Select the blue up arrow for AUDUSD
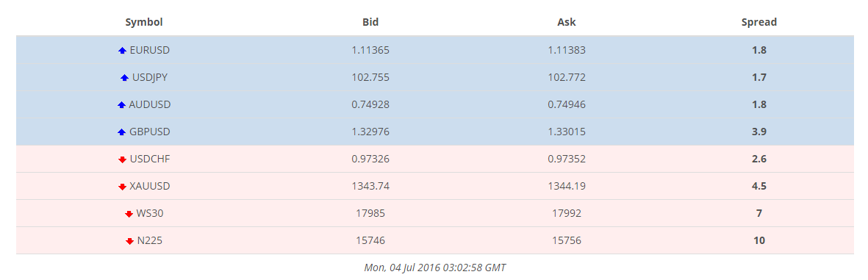This screenshot has height=280, width=868. coord(122,105)
